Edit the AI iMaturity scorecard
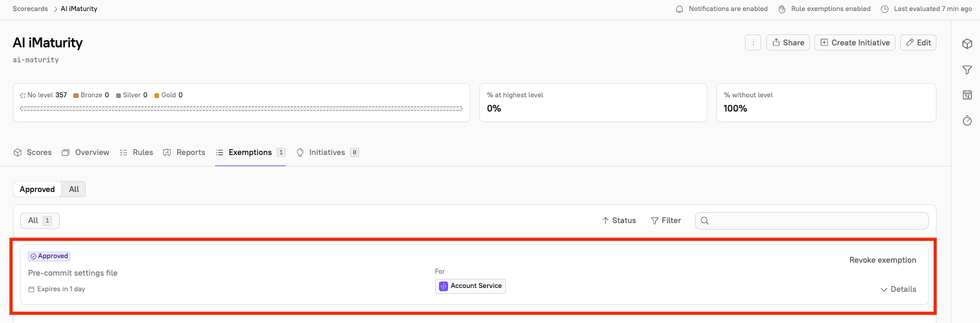The height and width of the screenshot is (323, 980). [x=918, y=43]
